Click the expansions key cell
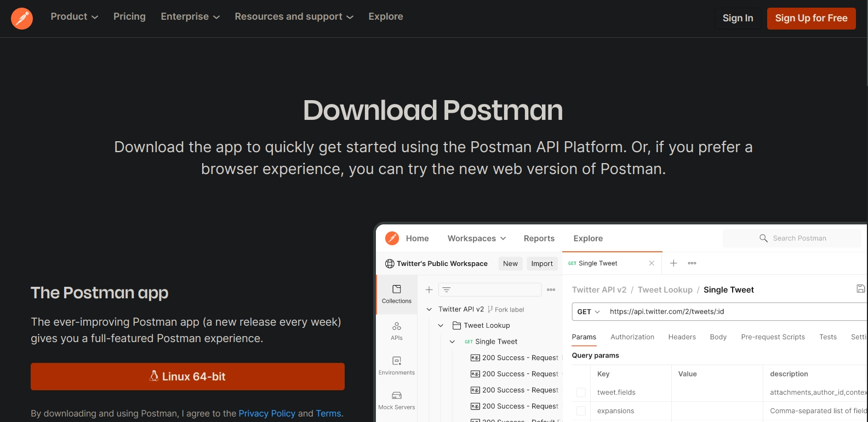 tap(631, 411)
